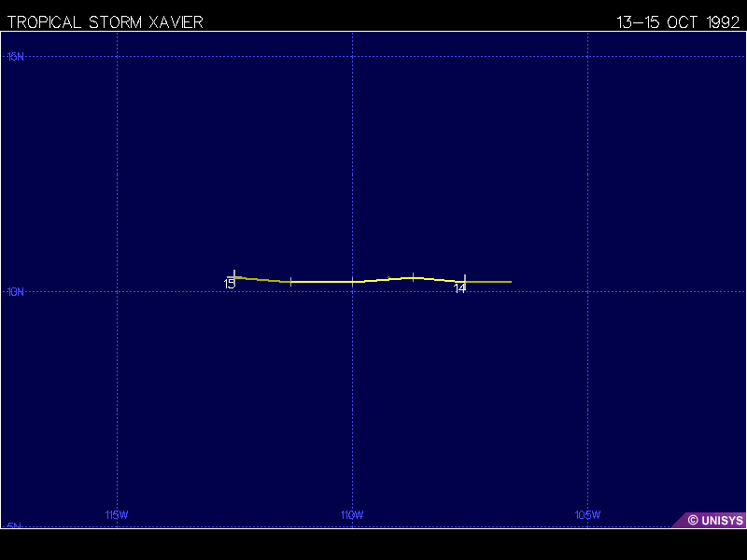
Task: Click track tick between day 15 and 110W
Action: (x=291, y=281)
